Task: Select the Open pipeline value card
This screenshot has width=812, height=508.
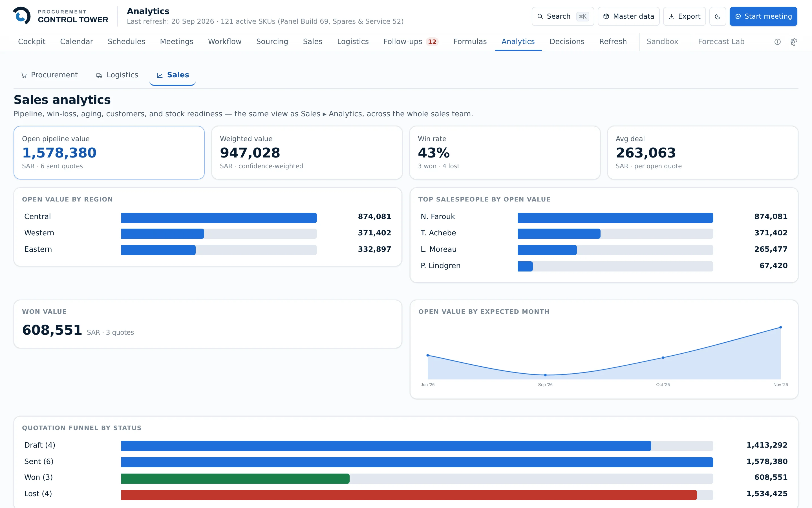Action: click(x=109, y=152)
